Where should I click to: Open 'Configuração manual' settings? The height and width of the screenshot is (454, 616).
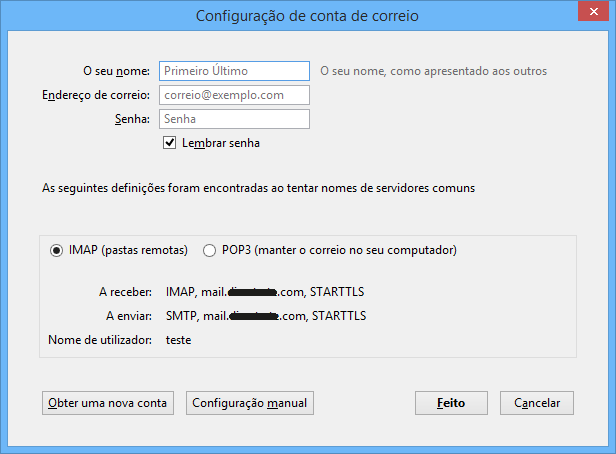coord(252,403)
